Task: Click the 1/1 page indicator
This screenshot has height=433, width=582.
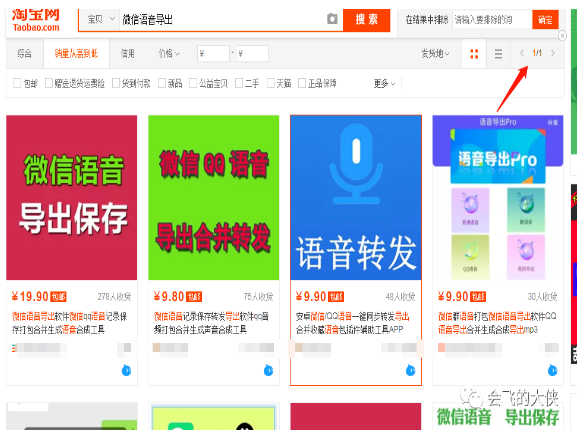Action: 537,53
